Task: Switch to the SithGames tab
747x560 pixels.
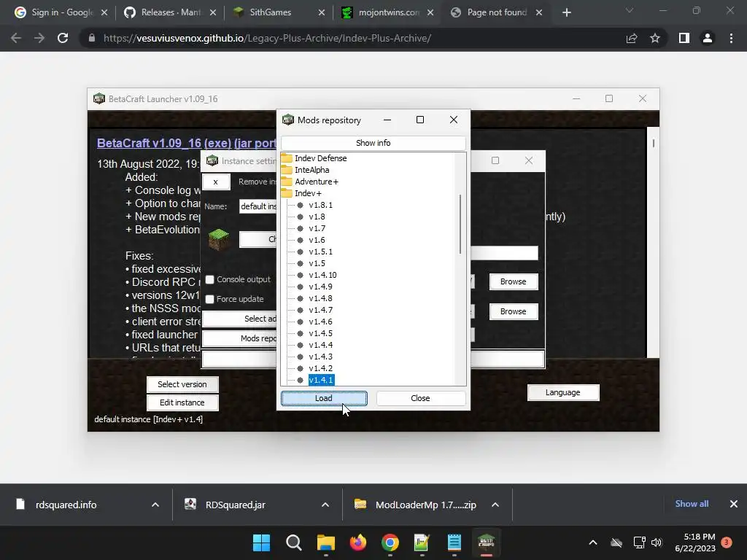Action: (279, 12)
